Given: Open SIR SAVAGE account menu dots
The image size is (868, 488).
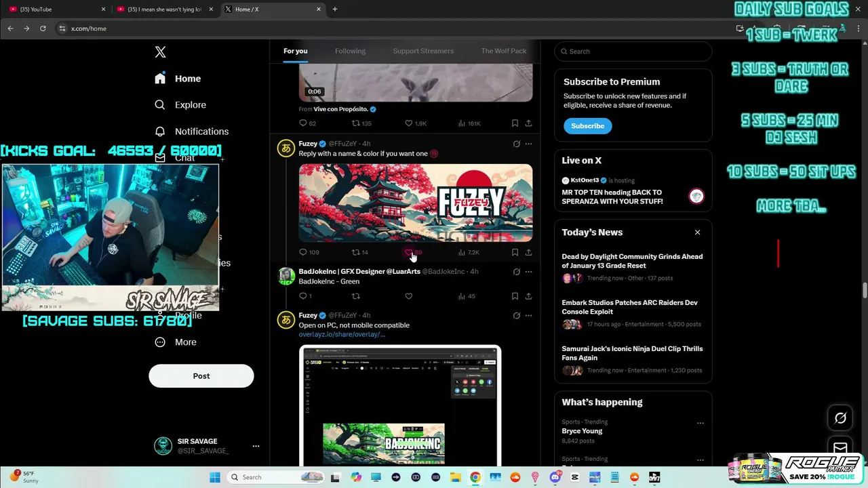Looking at the screenshot, I should [x=256, y=446].
